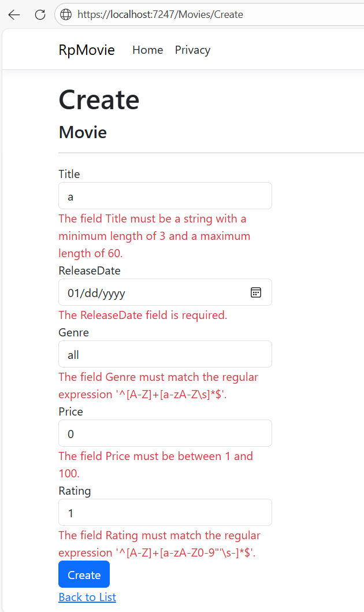Open the Privacy page

click(x=192, y=50)
